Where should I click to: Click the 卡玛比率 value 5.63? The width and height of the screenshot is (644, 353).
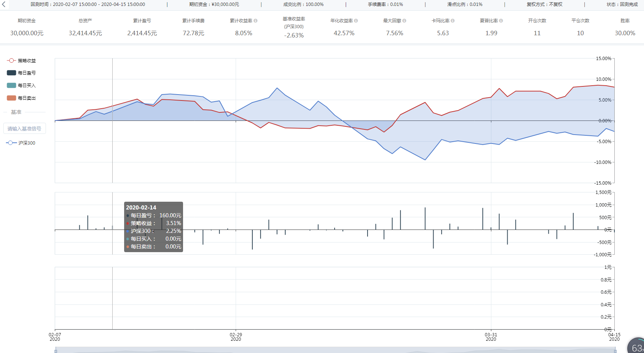(x=443, y=33)
